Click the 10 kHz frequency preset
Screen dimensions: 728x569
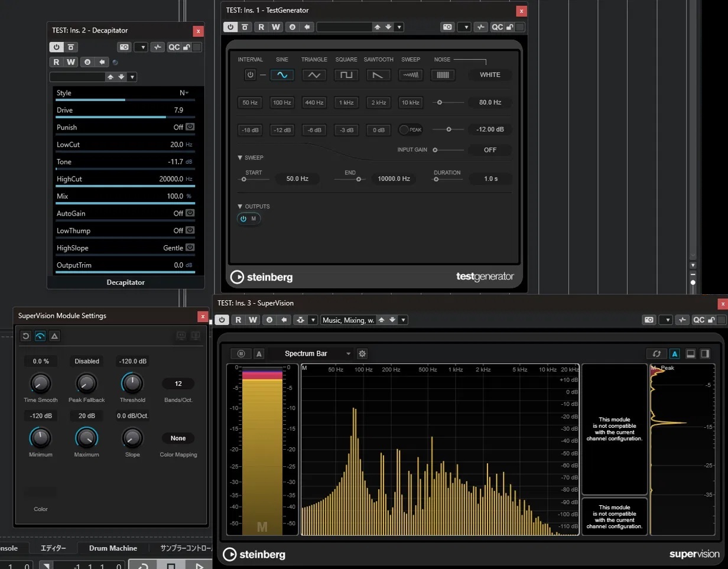tap(410, 102)
